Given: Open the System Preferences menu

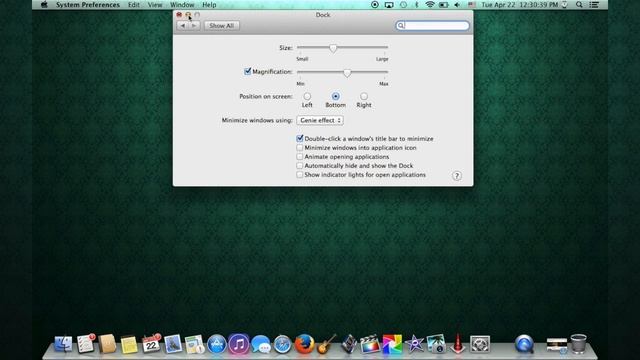Looking at the screenshot, I should tap(88, 5).
